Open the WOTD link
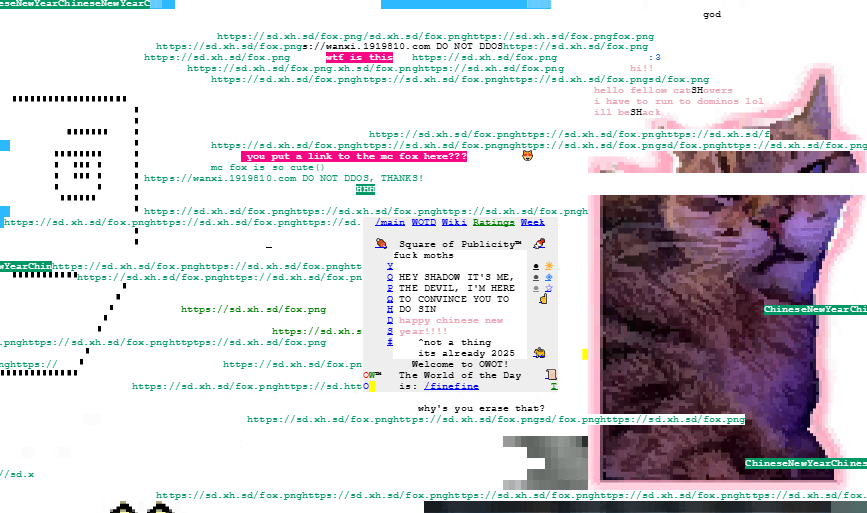867x513 pixels. coord(423,222)
